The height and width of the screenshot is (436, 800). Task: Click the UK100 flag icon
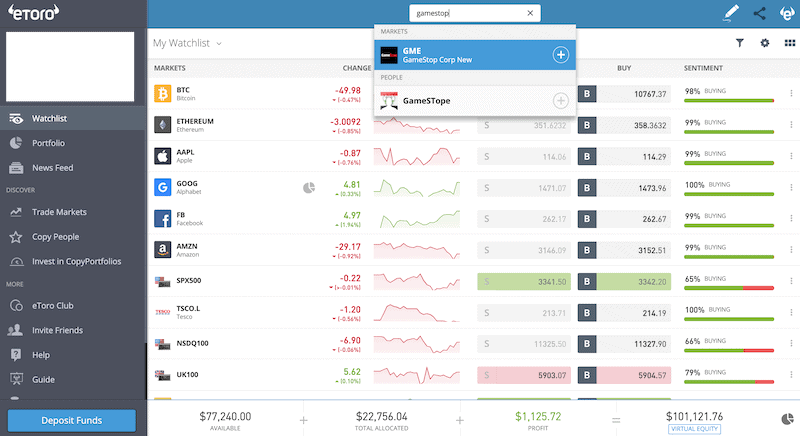162,375
